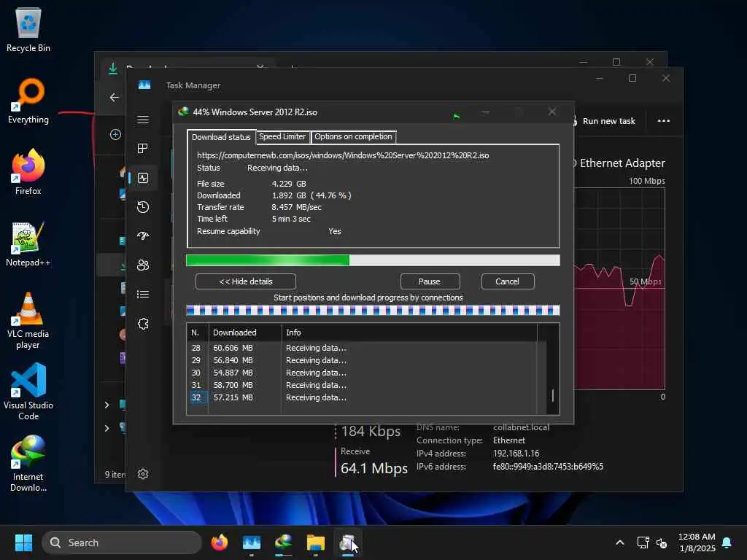Select connection row 30 with 54.887 MB

(362, 373)
